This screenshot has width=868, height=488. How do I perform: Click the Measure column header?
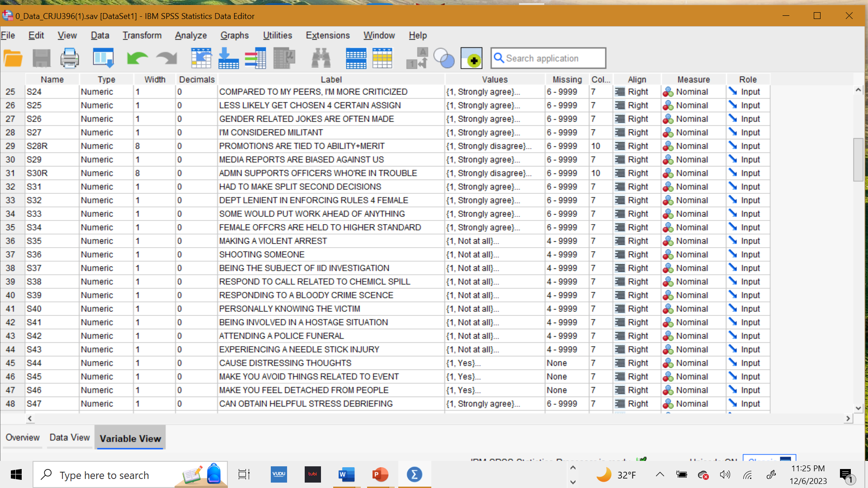pyautogui.click(x=693, y=80)
